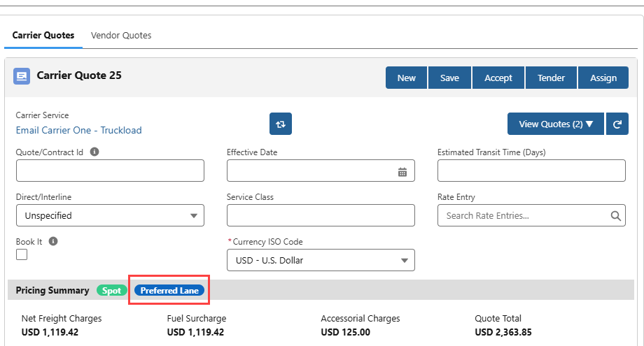Image resolution: width=644 pixels, height=346 pixels.
Task: Click the Quote/Contract Id info icon
Action: (x=94, y=152)
